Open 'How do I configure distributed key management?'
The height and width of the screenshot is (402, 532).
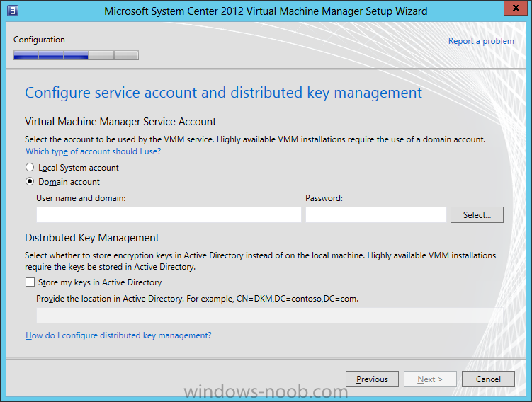(x=118, y=335)
